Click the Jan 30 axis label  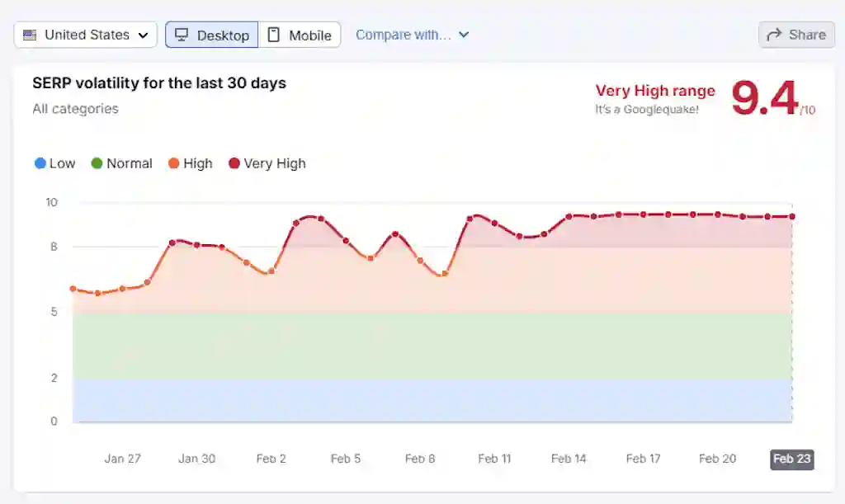(x=197, y=459)
